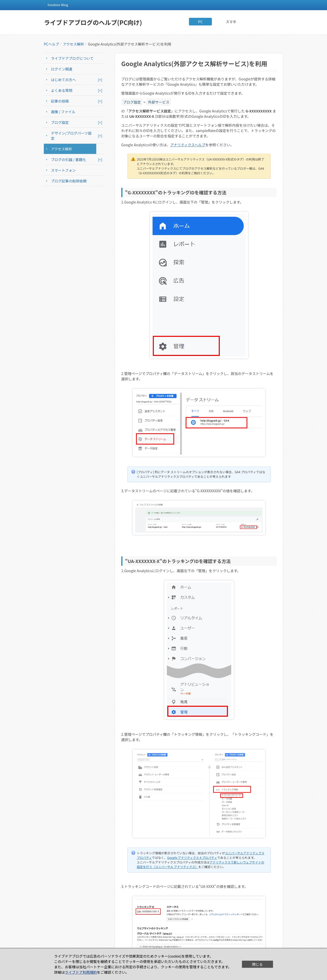Click the flag icon beside コンバージョン
The image size is (327, 980).
coord(174,658)
